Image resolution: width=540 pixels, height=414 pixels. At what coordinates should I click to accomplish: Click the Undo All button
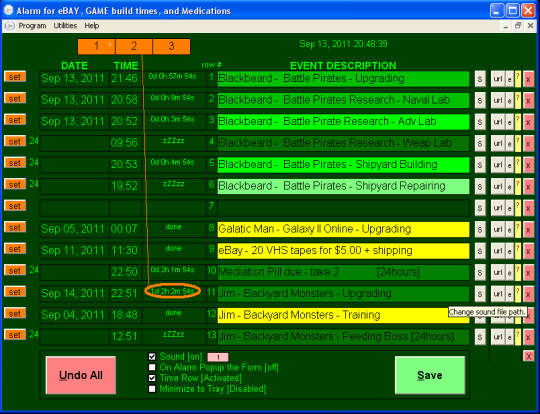pyautogui.click(x=81, y=375)
